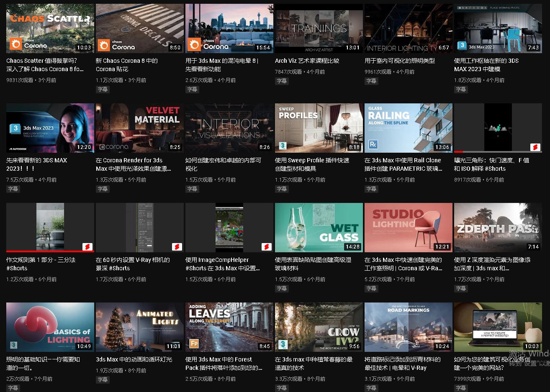
Task: Open title '使用 3ds Max 中的 Forest Pack 插件将落叶添加'
Action: point(224,364)
